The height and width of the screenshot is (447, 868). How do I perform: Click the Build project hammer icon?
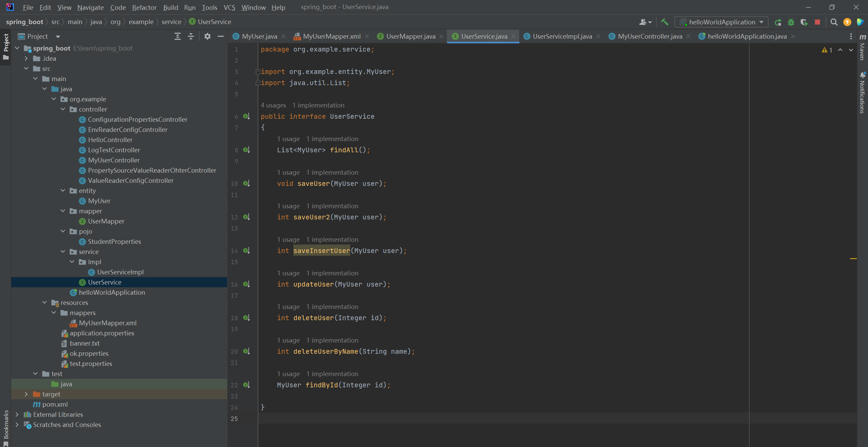665,22
